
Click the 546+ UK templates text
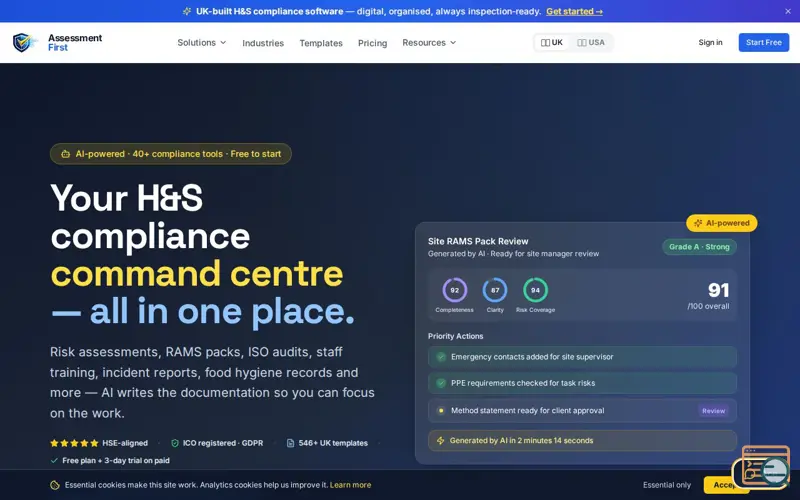tap(333, 443)
